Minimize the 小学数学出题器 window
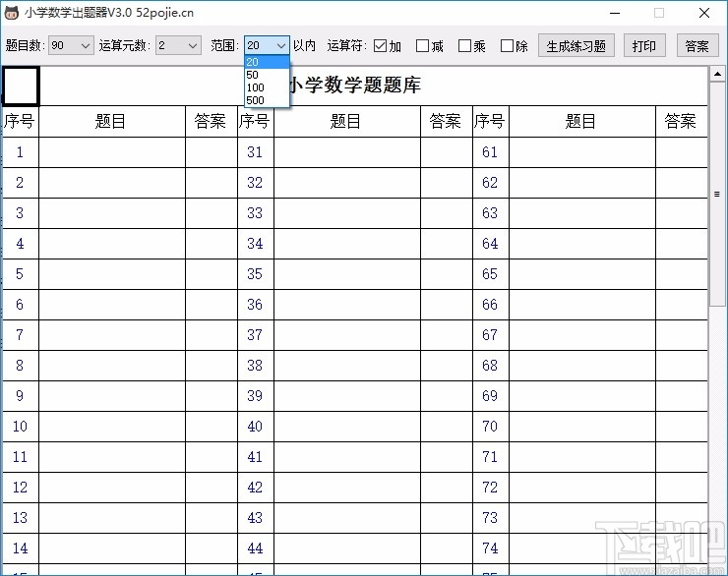Image resolution: width=728 pixels, height=576 pixels. (615, 13)
